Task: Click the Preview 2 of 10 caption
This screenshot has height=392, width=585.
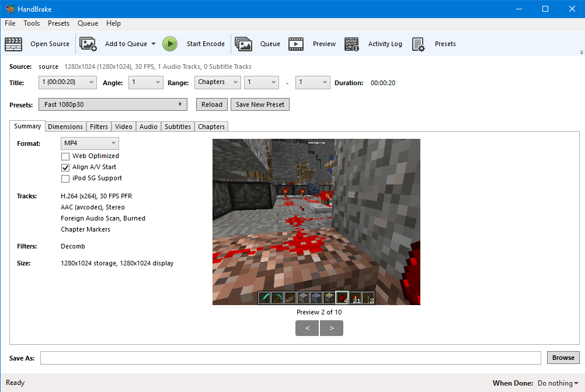Action: 319,312
